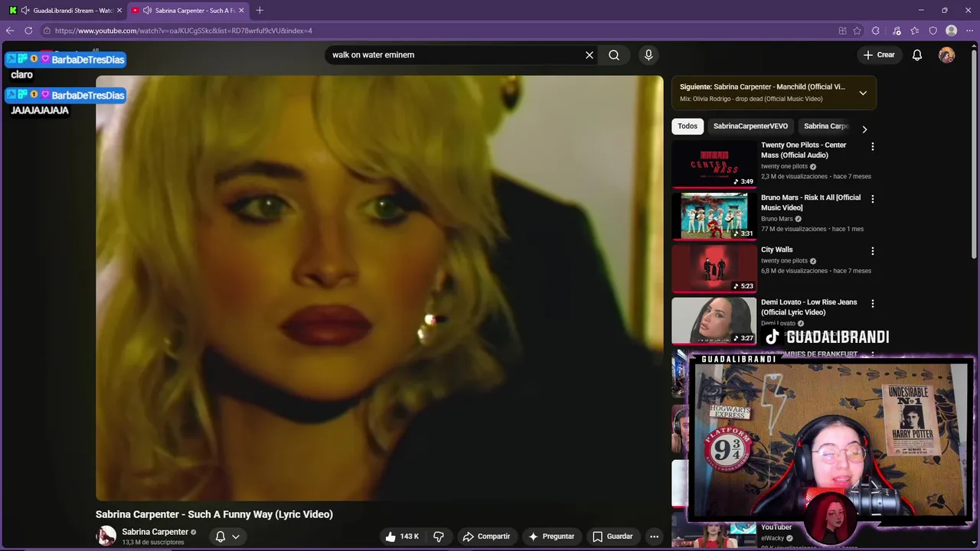Close the Sabrina Carpenter tab
The height and width of the screenshot is (551, 980).
(241, 10)
